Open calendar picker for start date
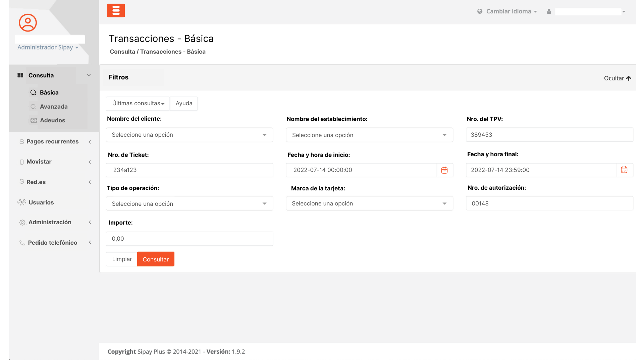The width and height of the screenshot is (644, 362). pos(444,170)
